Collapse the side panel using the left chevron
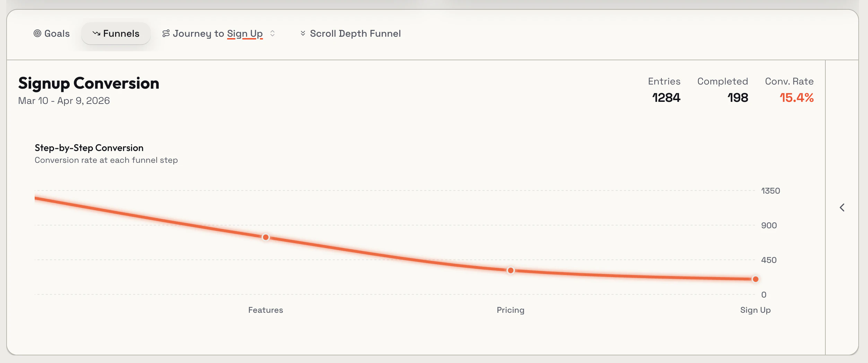868x363 pixels. tap(842, 207)
